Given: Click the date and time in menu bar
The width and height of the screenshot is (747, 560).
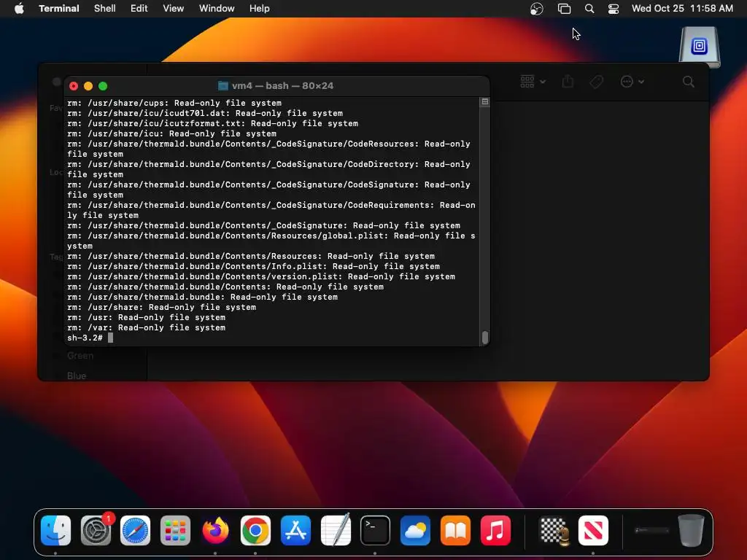Looking at the screenshot, I should coord(682,9).
